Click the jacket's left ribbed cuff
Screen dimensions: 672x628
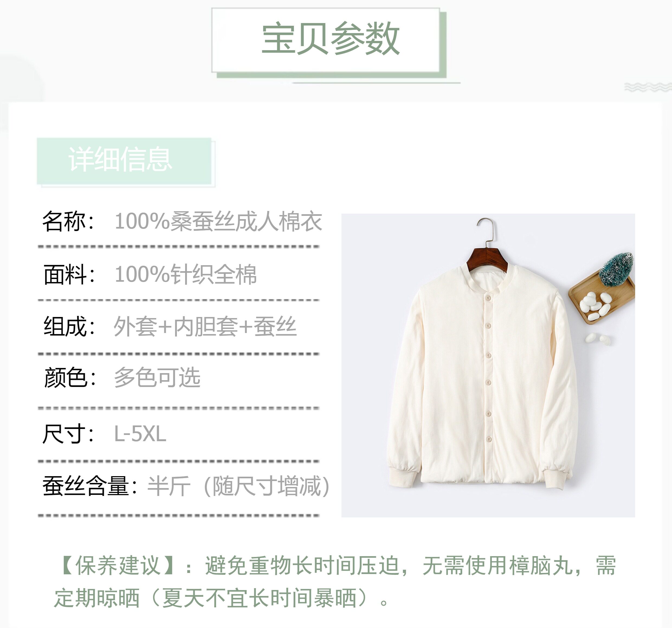click(x=402, y=477)
